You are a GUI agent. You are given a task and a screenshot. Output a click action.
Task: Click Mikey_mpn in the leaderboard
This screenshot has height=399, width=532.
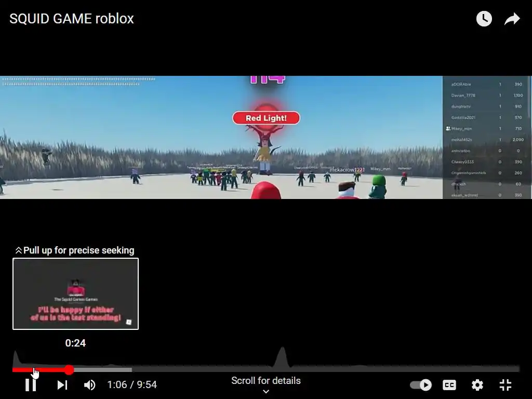tap(461, 129)
